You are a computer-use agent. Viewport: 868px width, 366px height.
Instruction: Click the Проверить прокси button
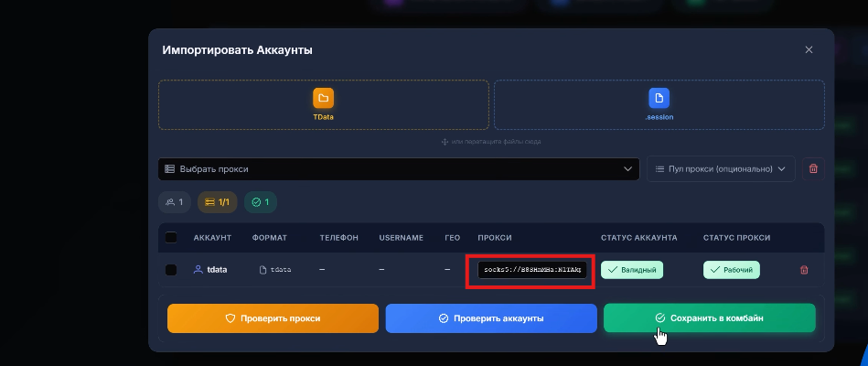point(273,318)
